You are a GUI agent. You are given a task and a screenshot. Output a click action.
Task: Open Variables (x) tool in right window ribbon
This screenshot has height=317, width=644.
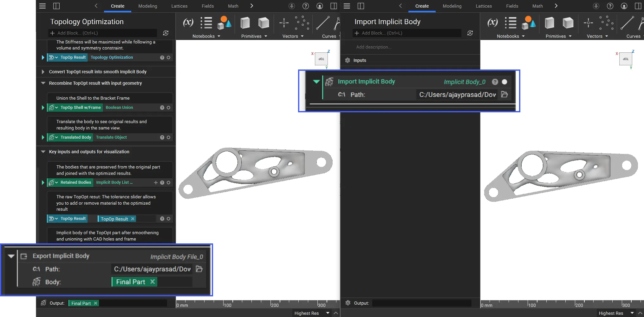[x=492, y=23]
